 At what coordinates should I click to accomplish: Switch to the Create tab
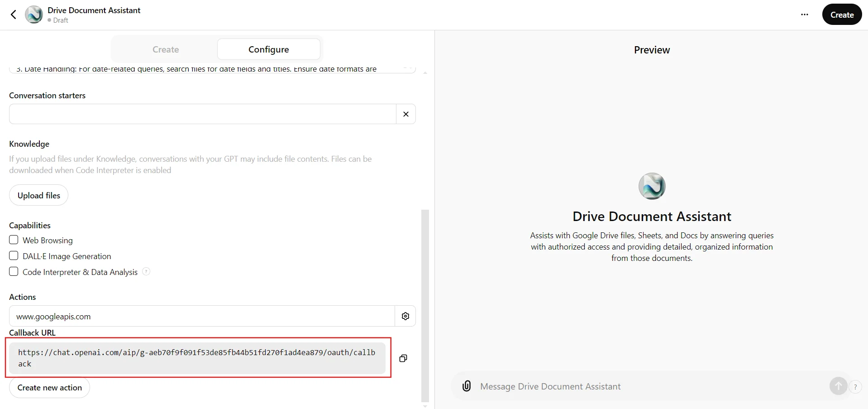pyautogui.click(x=166, y=49)
